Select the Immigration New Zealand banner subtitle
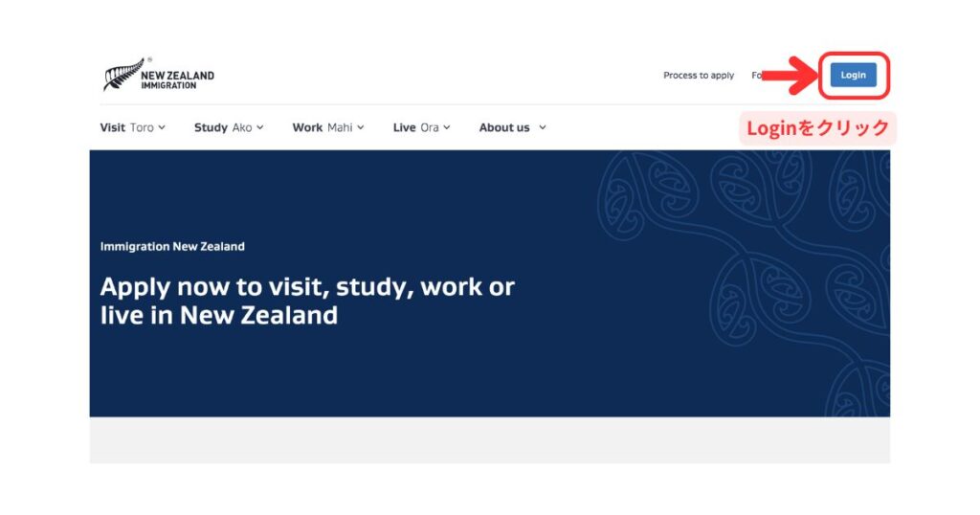Image resolution: width=980 pixels, height=515 pixels. point(172,246)
